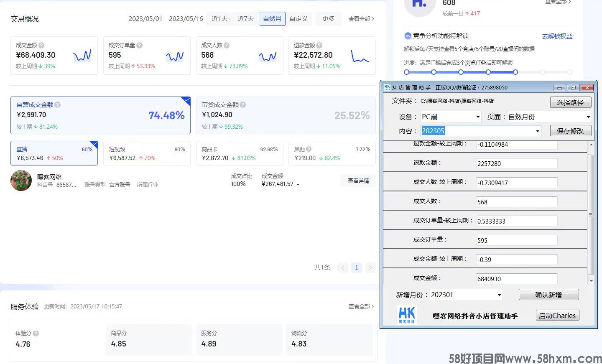Click page 1 in pagination
This screenshot has height=364, width=602.
pyautogui.click(x=356, y=267)
